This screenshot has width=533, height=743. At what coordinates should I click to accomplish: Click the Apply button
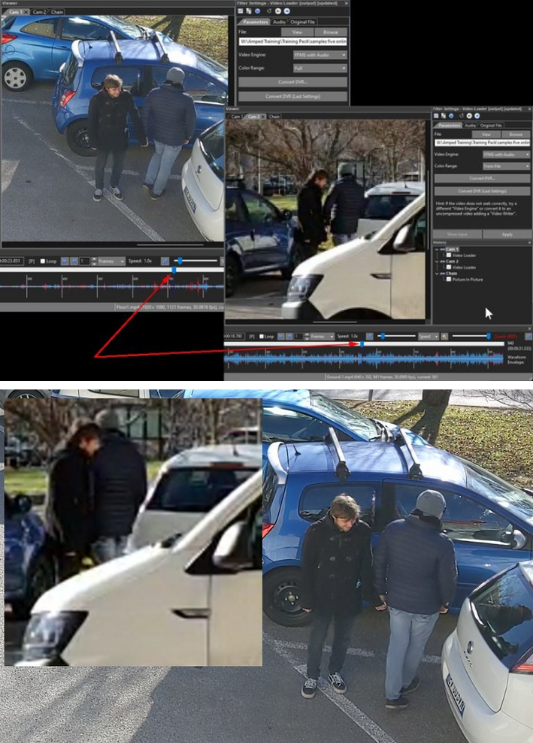tap(507, 234)
